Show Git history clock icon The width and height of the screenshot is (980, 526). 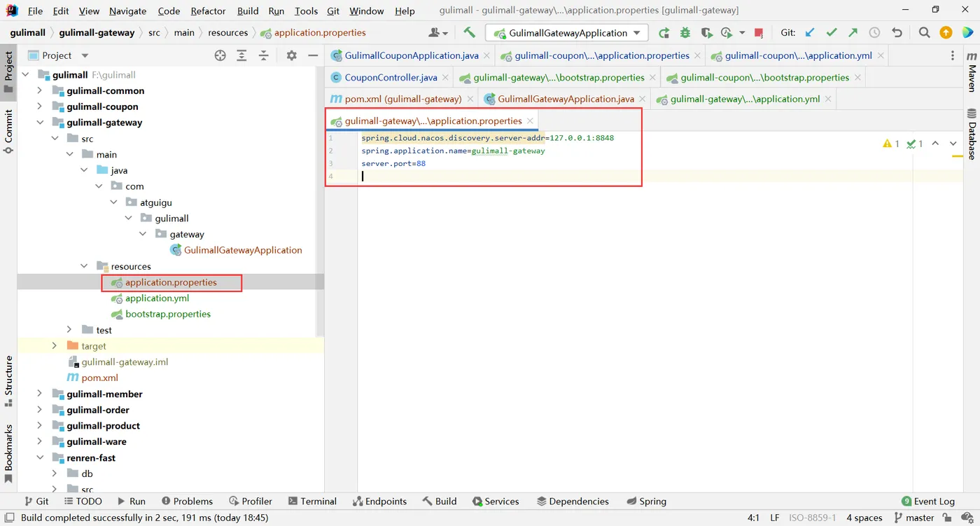[x=874, y=32]
